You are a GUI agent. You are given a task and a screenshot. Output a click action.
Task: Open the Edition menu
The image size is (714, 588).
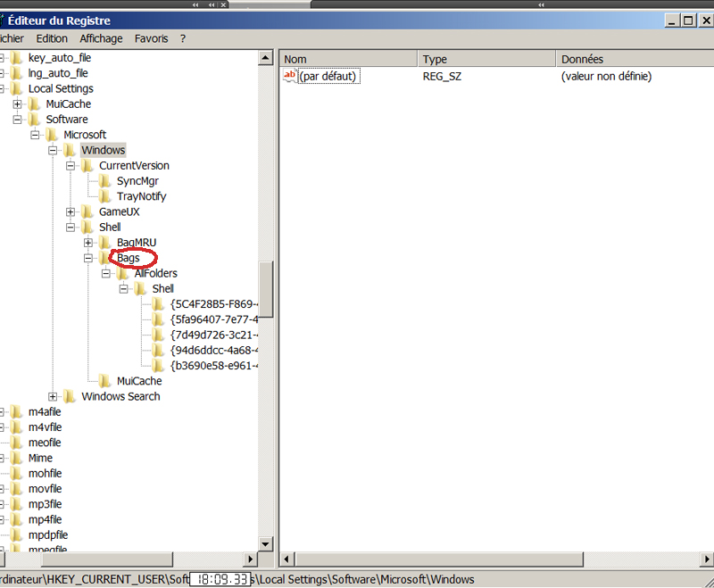coord(52,38)
